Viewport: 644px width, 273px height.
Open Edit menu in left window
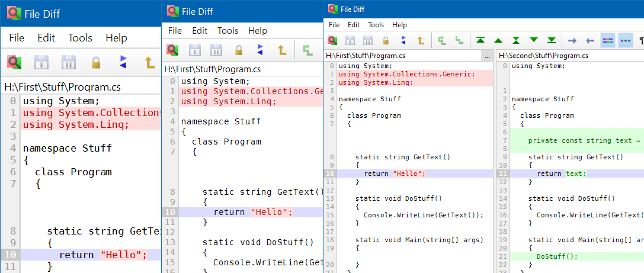coord(46,38)
